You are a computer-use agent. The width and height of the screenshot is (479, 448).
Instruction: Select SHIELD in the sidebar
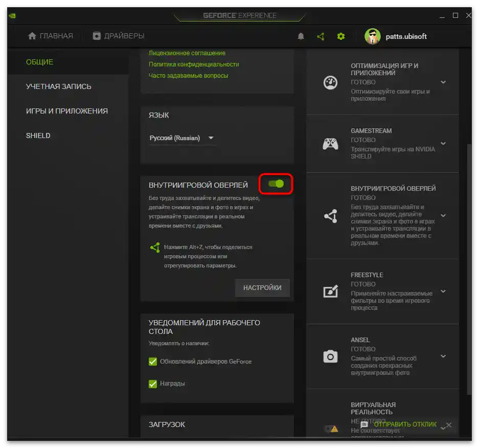click(x=38, y=136)
